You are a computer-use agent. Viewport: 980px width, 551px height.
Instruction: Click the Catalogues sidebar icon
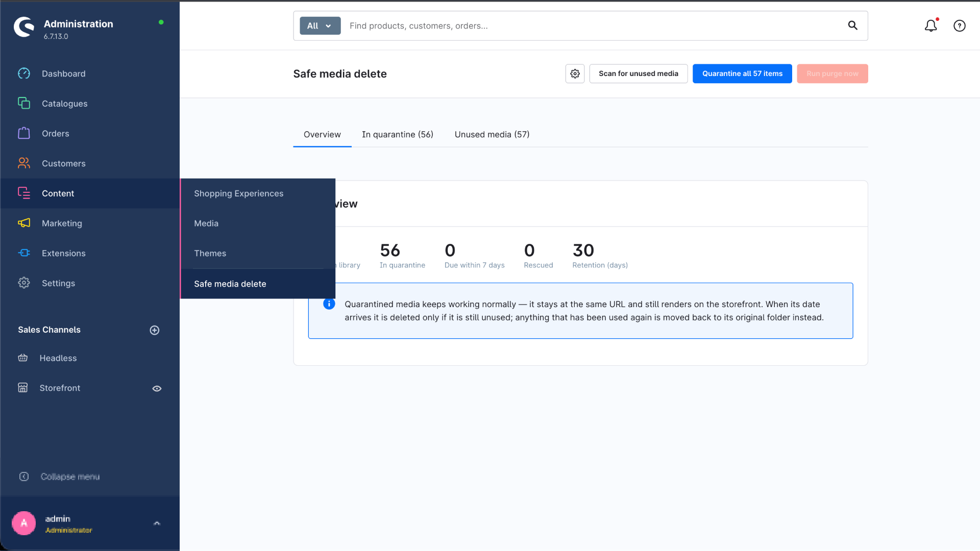(24, 103)
